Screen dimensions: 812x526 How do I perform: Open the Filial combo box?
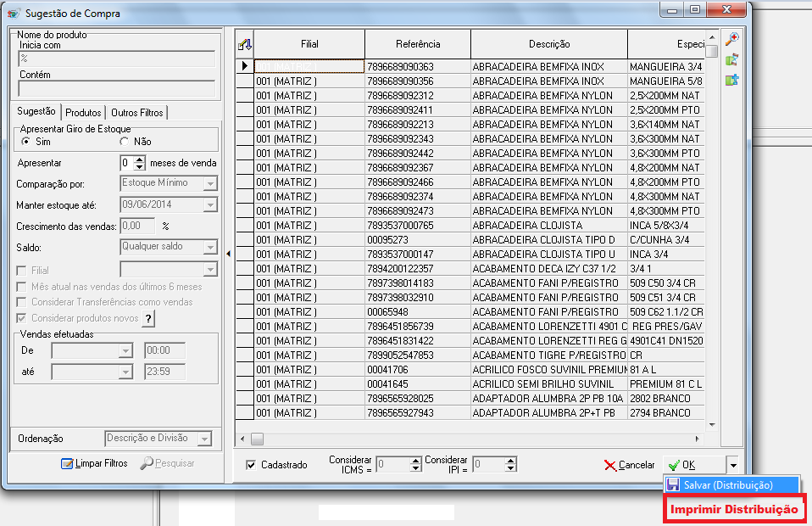(209, 270)
